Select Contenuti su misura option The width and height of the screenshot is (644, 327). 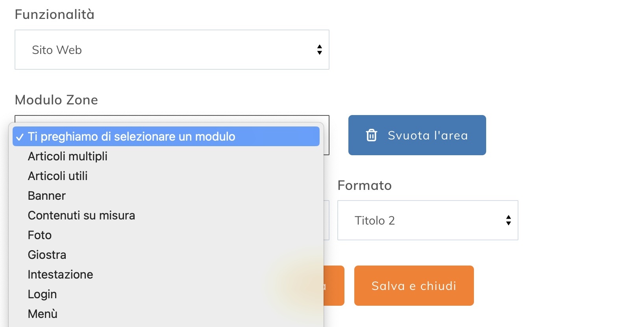point(81,216)
